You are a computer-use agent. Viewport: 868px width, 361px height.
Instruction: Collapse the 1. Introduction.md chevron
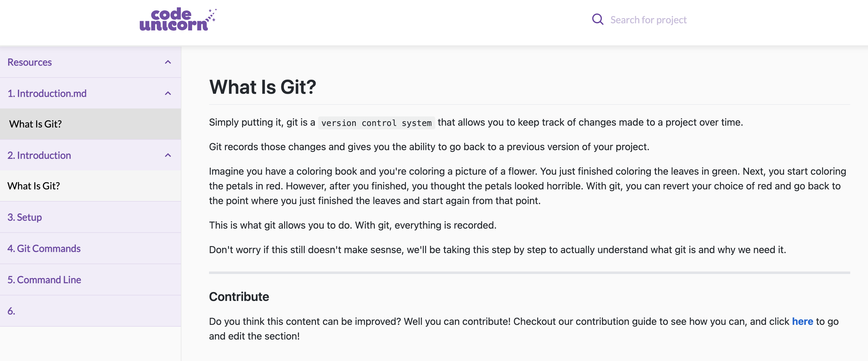[168, 93]
